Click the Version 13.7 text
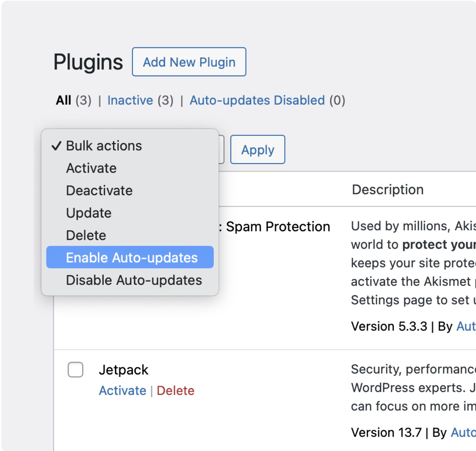This screenshot has width=476, height=451. pyautogui.click(x=386, y=432)
